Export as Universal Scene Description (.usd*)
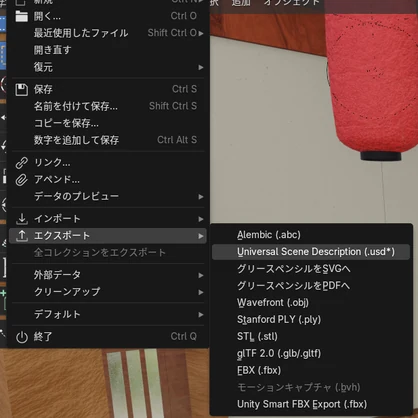Viewport: 418px width, 418px height. [x=311, y=252]
